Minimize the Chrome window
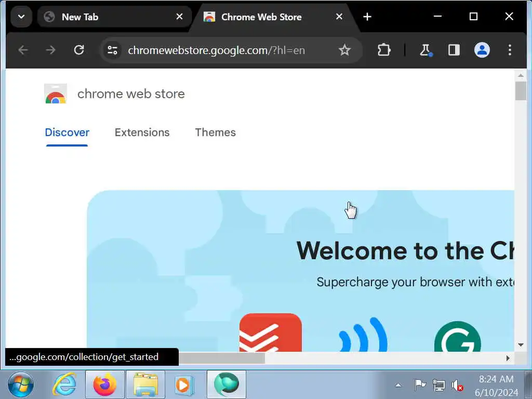 point(437,16)
